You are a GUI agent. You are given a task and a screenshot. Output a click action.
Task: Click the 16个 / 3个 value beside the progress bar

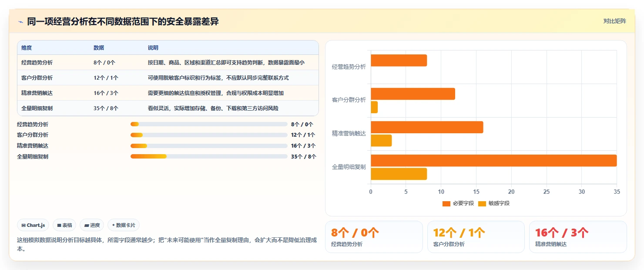(304, 146)
